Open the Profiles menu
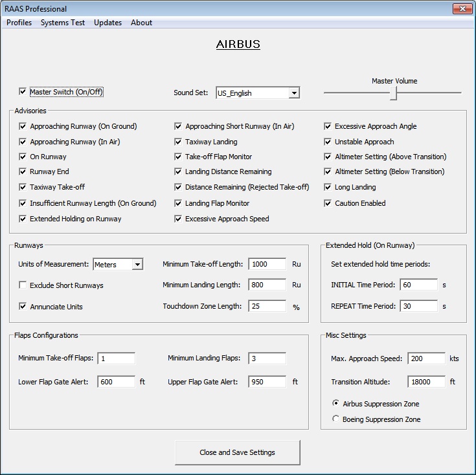This screenshot has height=475, width=476. tap(19, 23)
